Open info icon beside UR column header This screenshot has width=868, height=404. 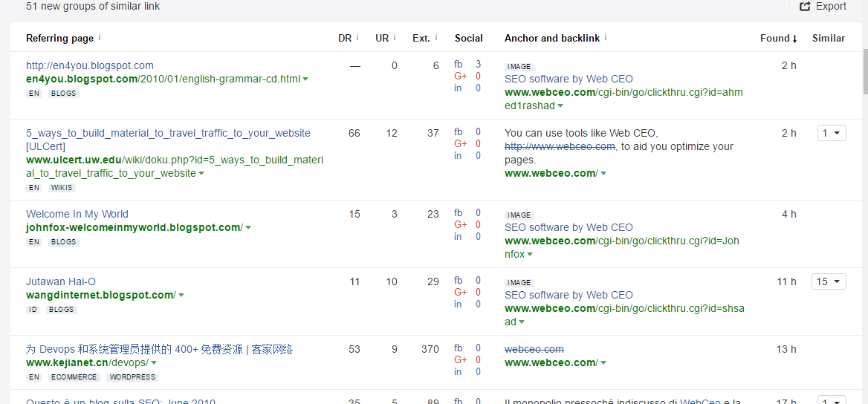click(395, 38)
